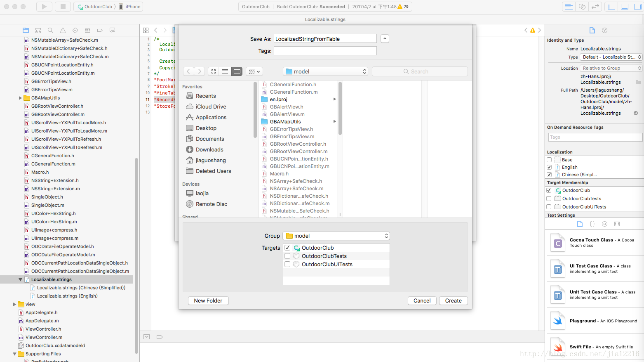Image resolution: width=644 pixels, height=362 pixels.
Task: Show the Code Snippet library
Action: pos(592,224)
